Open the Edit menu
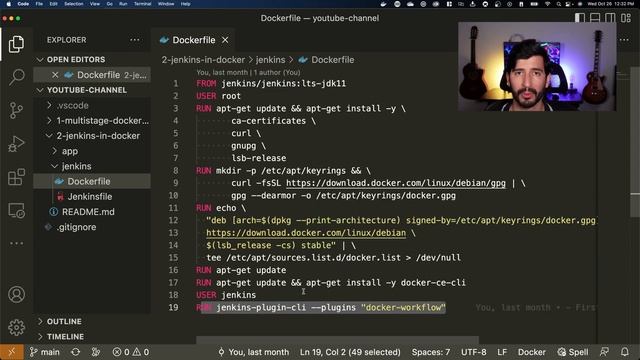Image resolution: width=640 pixels, height=360 pixels. click(x=53, y=4)
